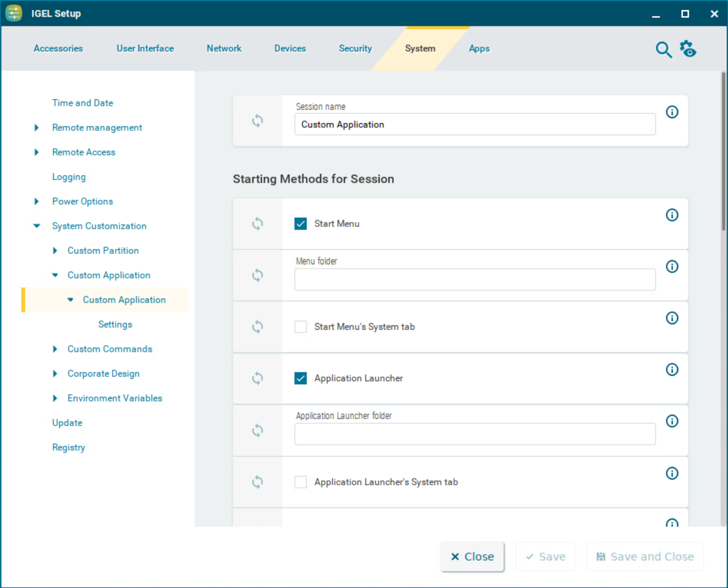Click inside the Menu folder input field

pos(474,279)
